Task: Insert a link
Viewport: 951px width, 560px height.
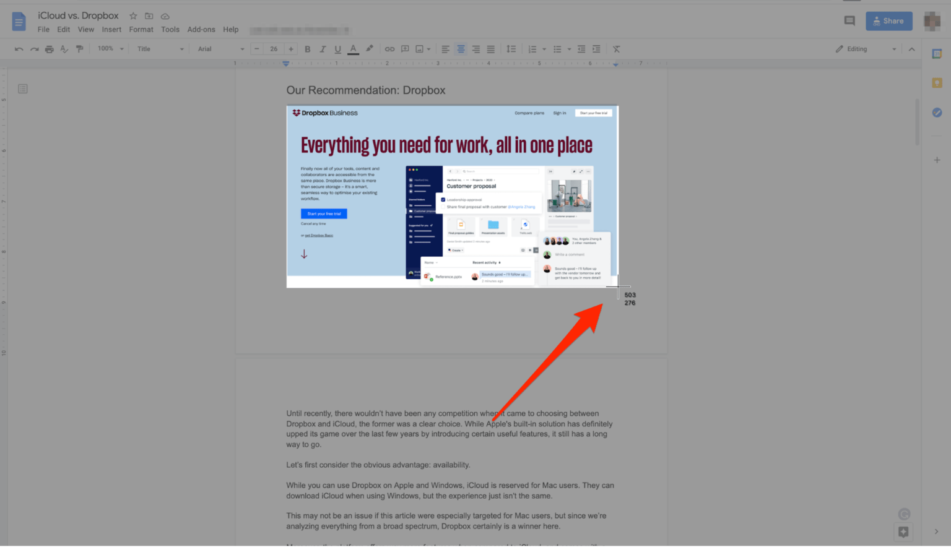Action: point(389,49)
